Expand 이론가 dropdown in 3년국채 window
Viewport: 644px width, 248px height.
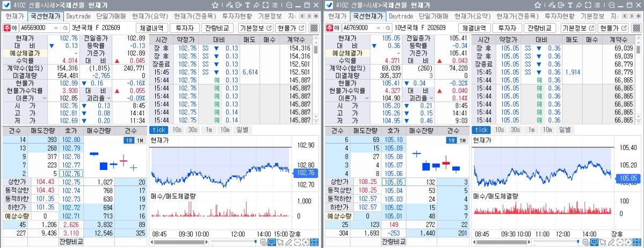(44, 98)
